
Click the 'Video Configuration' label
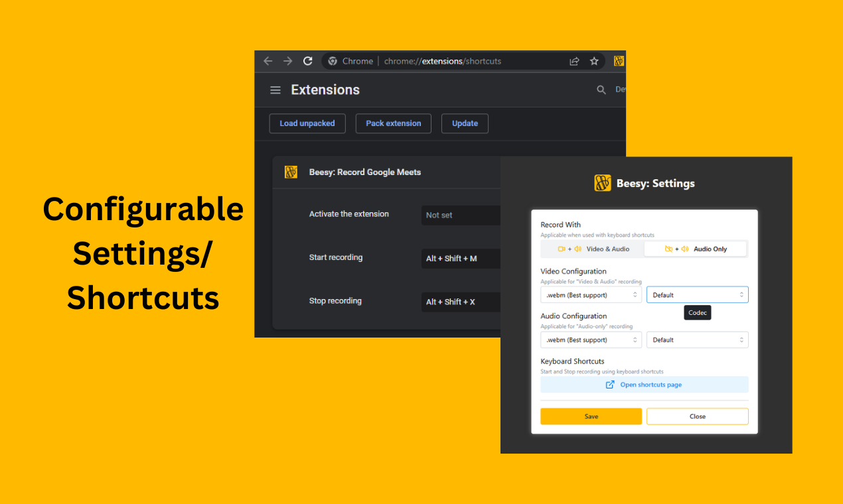574,271
